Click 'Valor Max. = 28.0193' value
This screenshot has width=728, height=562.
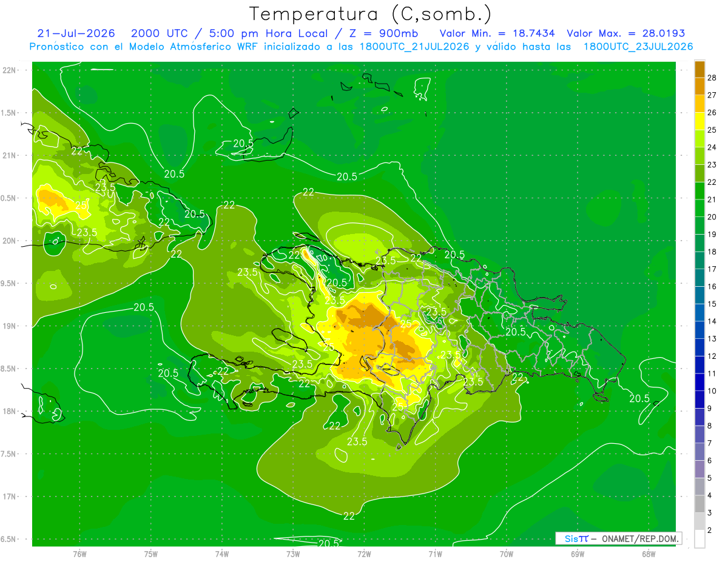coord(627,33)
